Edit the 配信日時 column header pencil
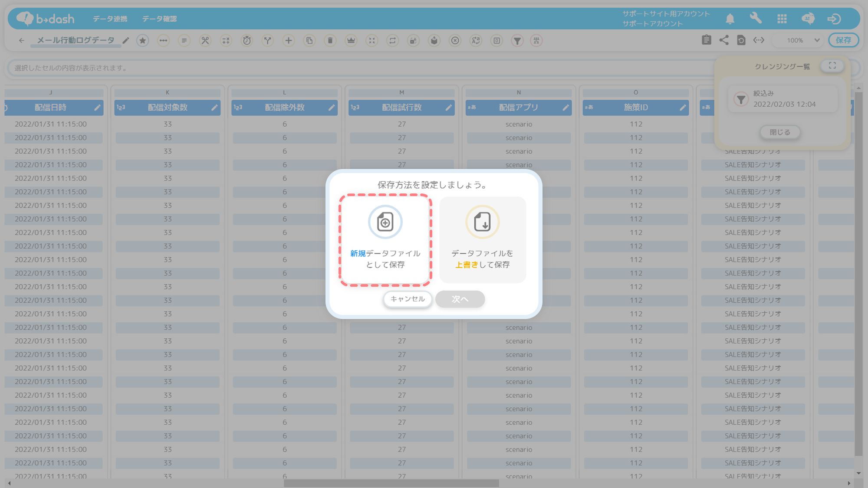The height and width of the screenshot is (488, 868). point(97,108)
